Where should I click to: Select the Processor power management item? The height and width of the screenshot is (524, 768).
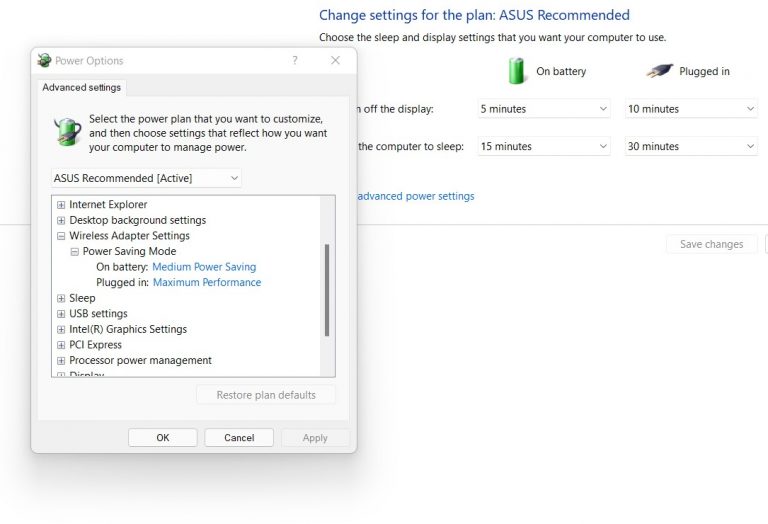point(140,360)
